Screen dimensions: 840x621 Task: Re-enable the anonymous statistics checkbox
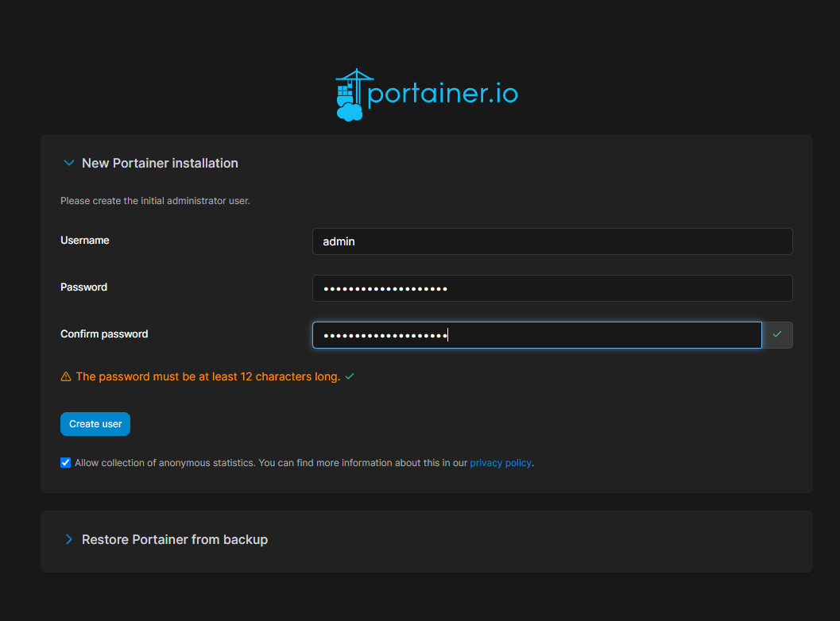[64, 462]
